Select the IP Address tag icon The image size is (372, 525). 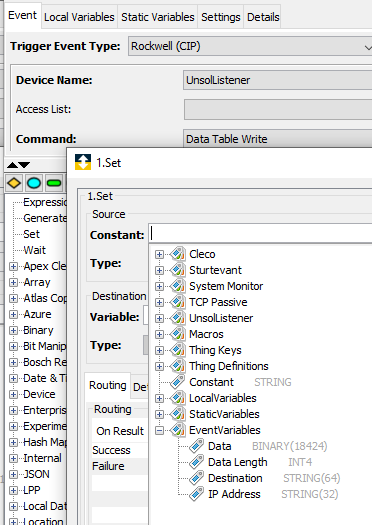196,494
